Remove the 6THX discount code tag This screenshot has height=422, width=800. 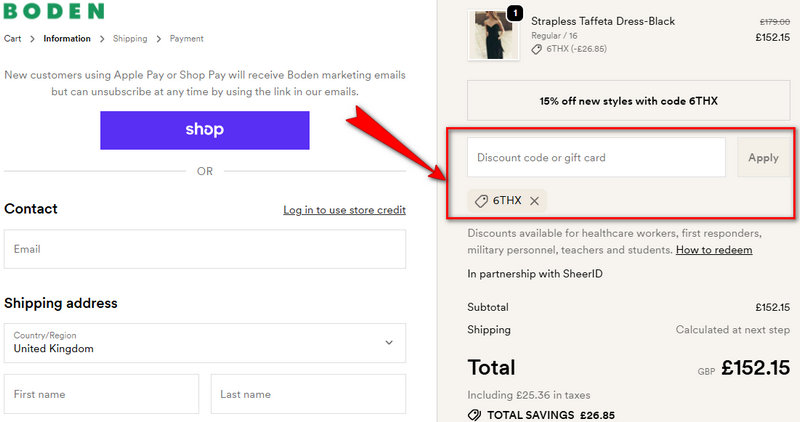tap(534, 201)
